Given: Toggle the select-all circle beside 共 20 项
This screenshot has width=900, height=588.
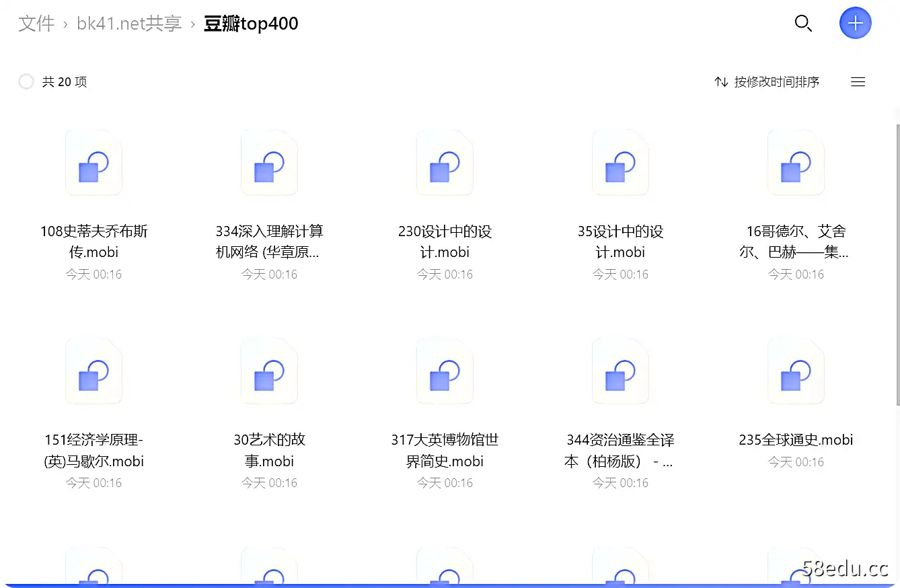Looking at the screenshot, I should (x=26, y=82).
